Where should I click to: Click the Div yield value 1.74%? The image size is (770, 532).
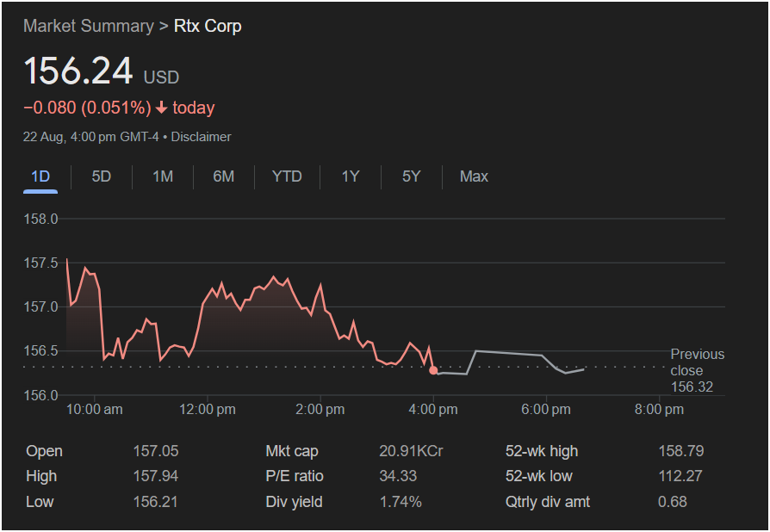[x=401, y=501]
